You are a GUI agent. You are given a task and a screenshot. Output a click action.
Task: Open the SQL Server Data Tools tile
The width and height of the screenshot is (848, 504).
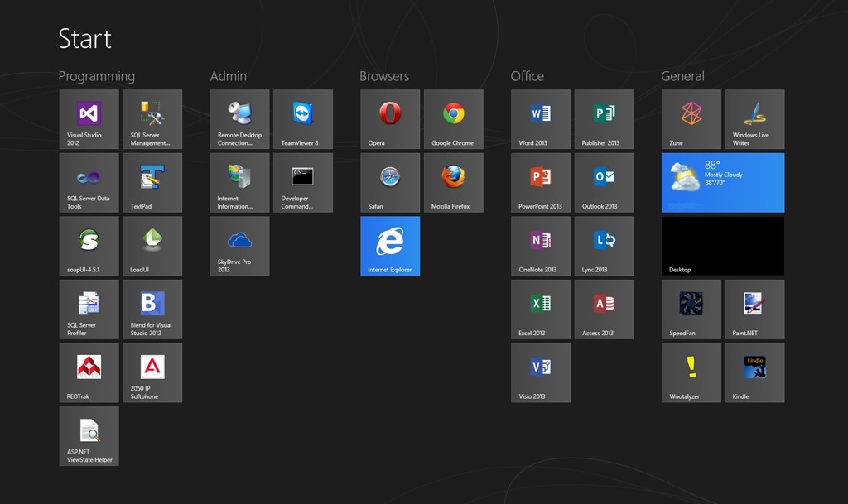pos(89,183)
